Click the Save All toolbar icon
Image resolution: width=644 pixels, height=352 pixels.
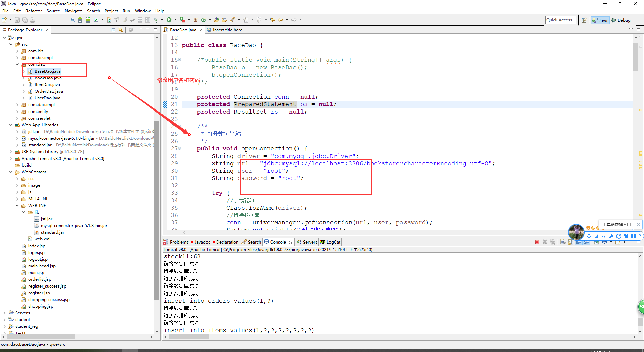click(25, 20)
